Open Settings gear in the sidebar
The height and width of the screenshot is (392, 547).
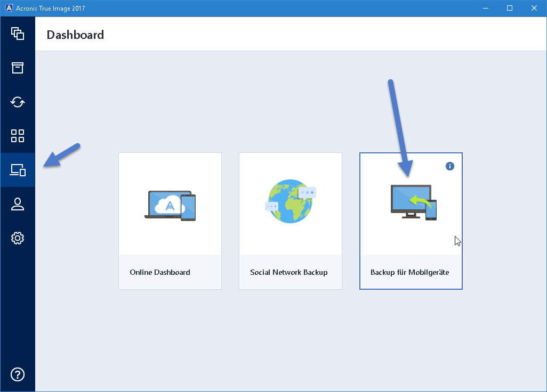coord(18,238)
